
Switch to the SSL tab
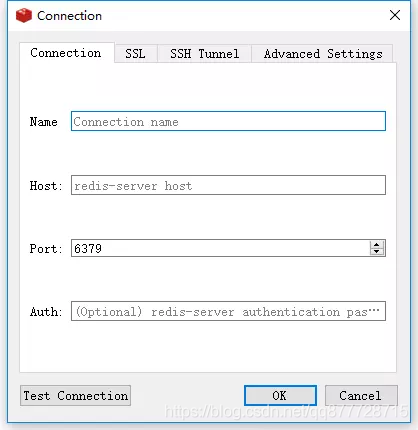pyautogui.click(x=135, y=54)
